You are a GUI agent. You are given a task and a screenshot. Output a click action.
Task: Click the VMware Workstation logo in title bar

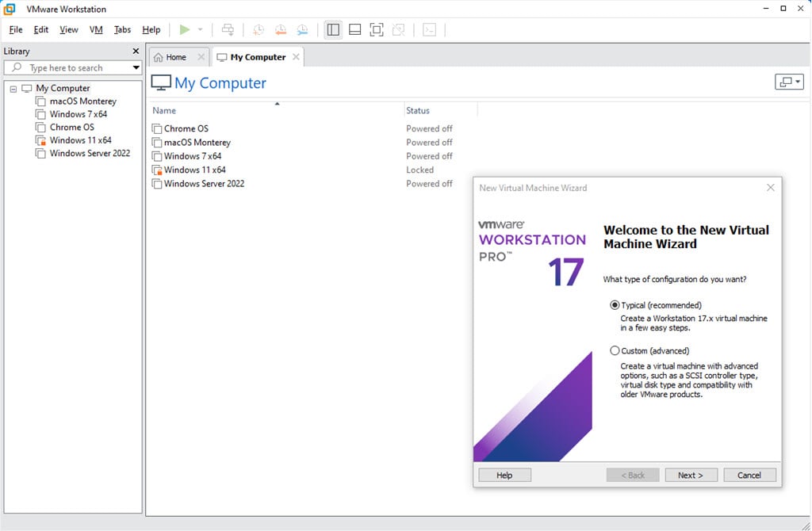[x=10, y=9]
